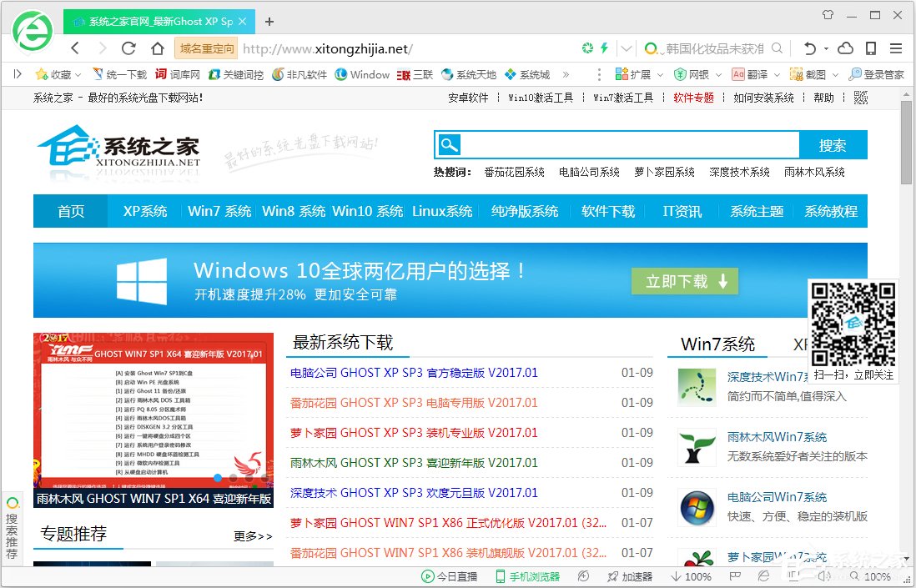This screenshot has height=588, width=916.
Task: Click the cloud sync icon near address bar
Action: tap(844, 48)
